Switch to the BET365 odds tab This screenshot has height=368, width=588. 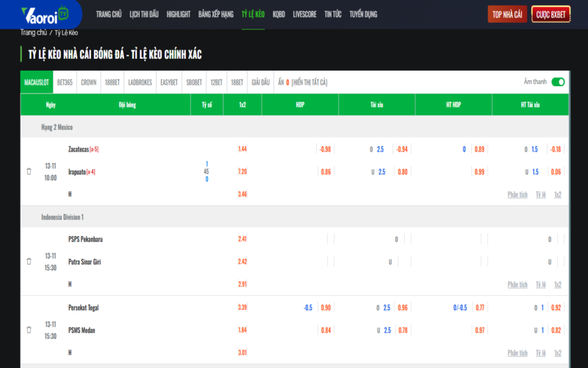65,82
